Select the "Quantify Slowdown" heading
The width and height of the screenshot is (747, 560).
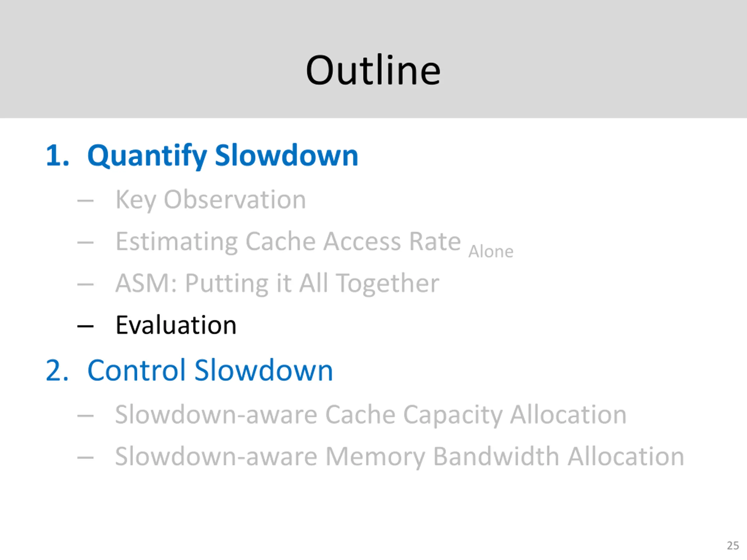click(223, 156)
